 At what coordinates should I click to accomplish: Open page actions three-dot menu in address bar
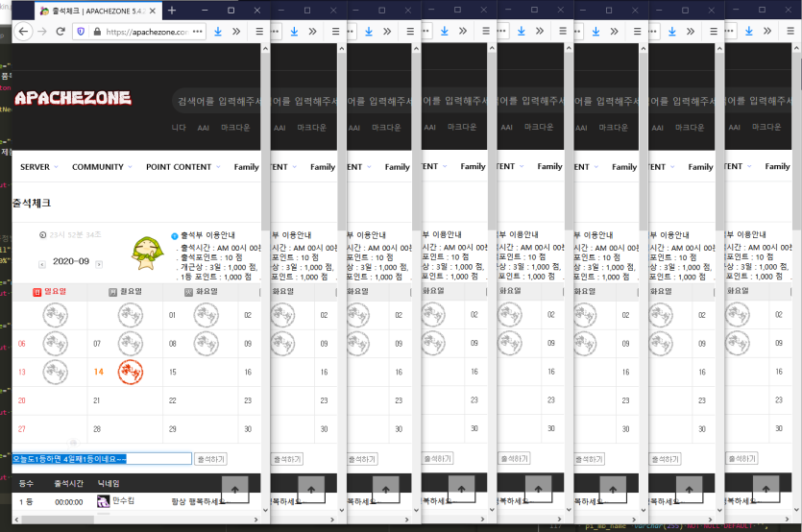(198, 32)
